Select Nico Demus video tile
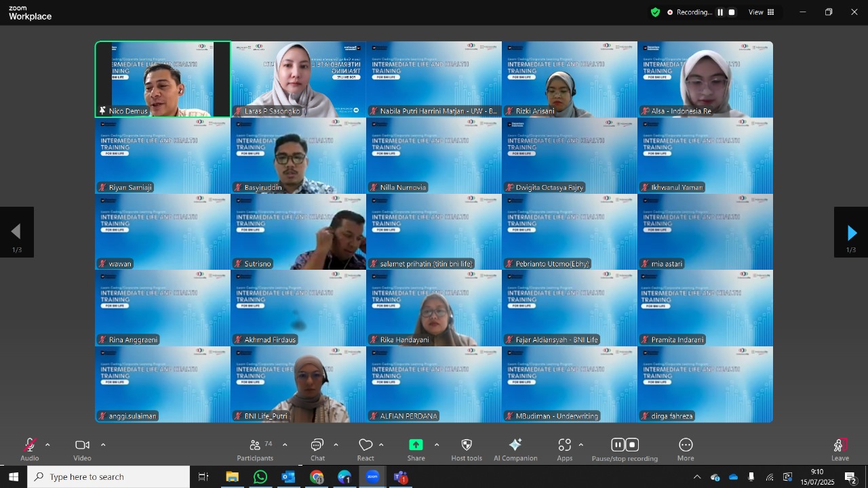Screen dimensions: 868x488 [163, 79]
